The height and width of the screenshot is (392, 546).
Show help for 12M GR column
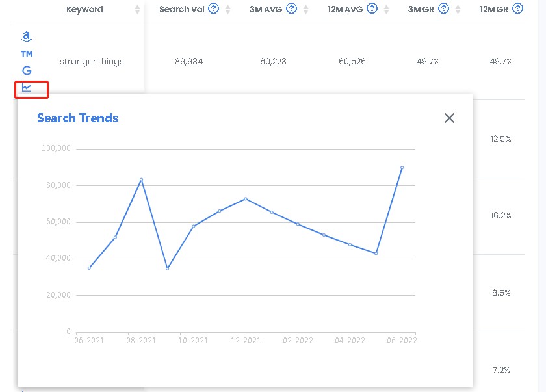tap(518, 8)
